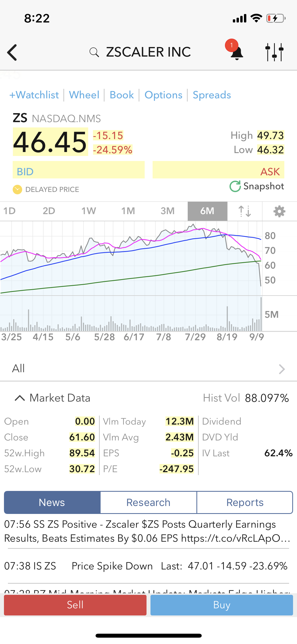This screenshot has height=644, width=297.
Task: Switch to the Research tab
Action: coord(148,502)
